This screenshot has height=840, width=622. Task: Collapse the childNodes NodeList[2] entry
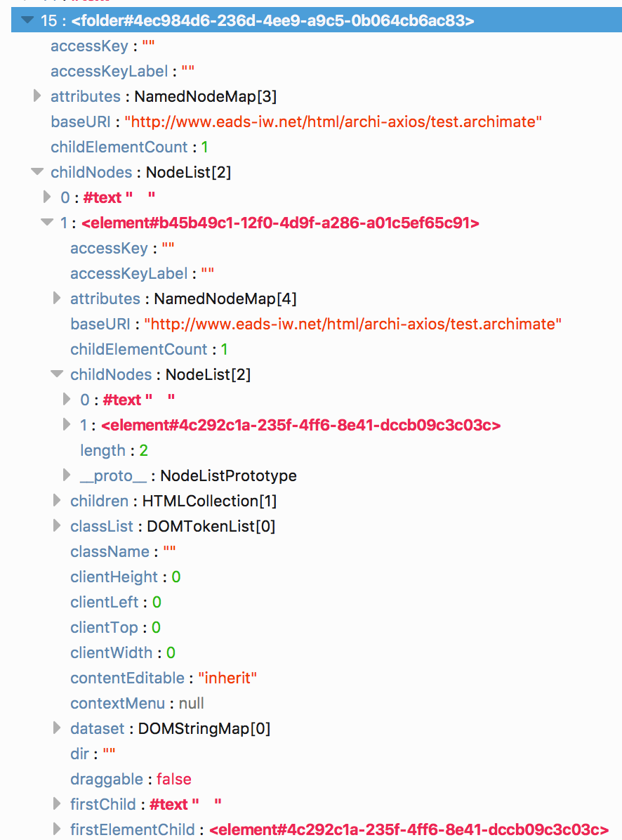click(x=37, y=172)
